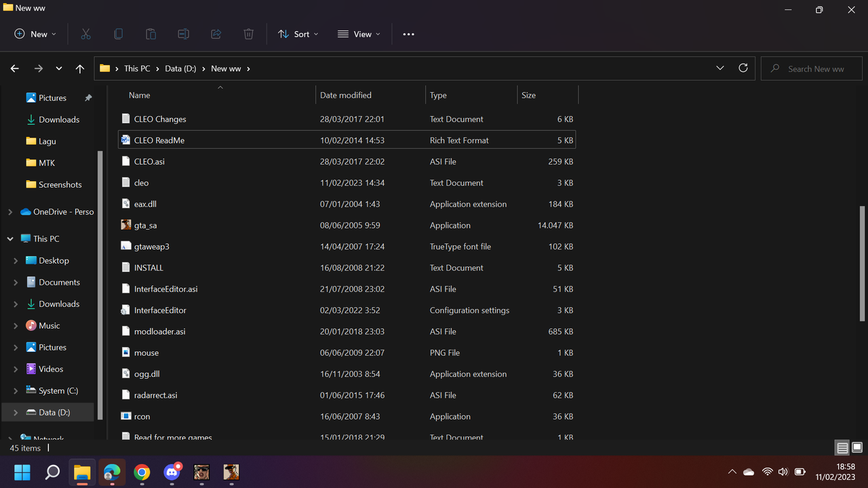Viewport: 868px width, 488px height.
Task: Expand the Videos tree node
Action: [16, 369]
